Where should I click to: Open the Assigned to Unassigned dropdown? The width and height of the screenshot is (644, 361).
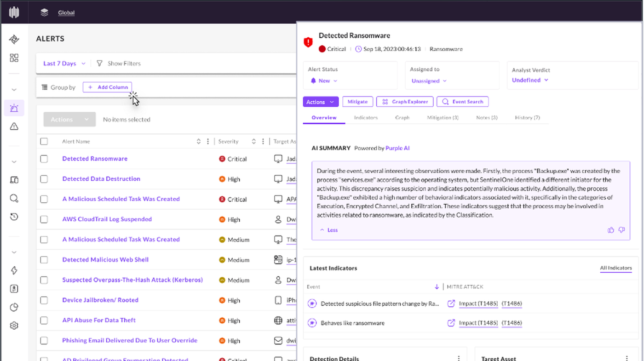(429, 81)
